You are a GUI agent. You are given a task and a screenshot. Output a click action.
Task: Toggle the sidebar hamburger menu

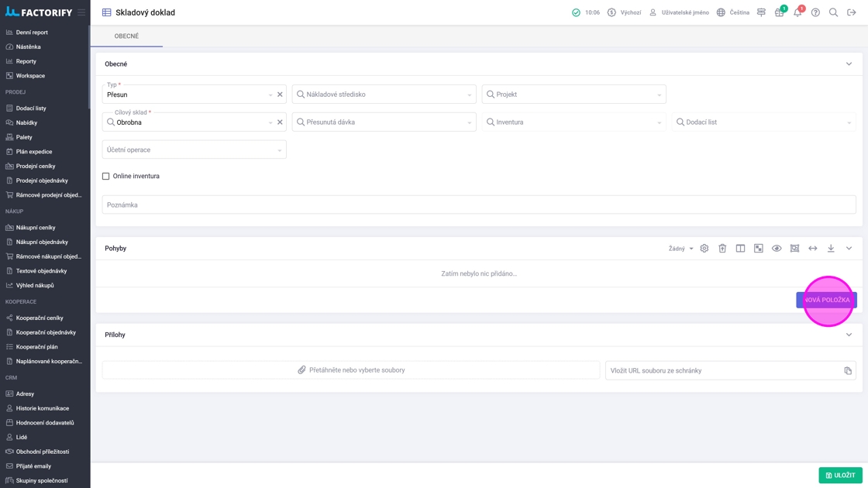tap(81, 12)
